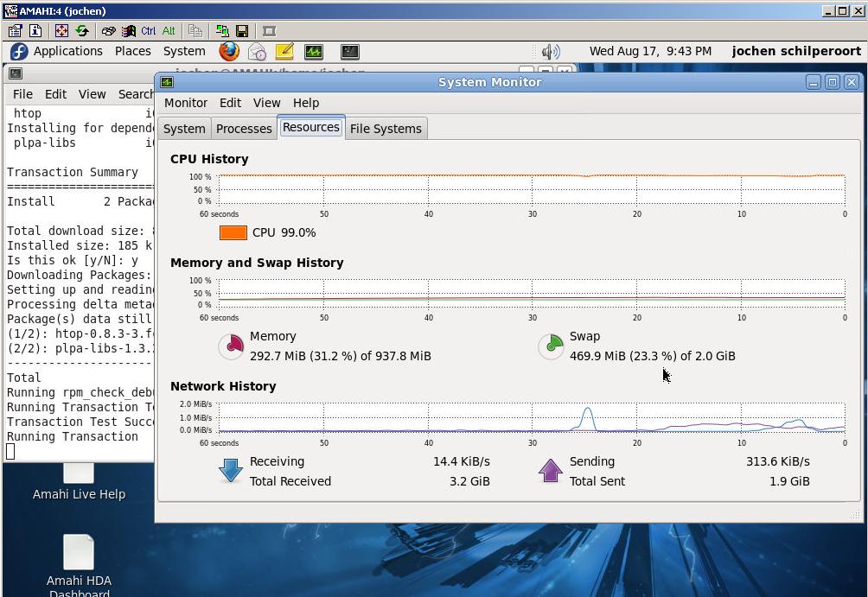Send Ctrl-Alt-Del to the remote host
The height and width of the screenshot is (597, 868).
[x=109, y=31]
